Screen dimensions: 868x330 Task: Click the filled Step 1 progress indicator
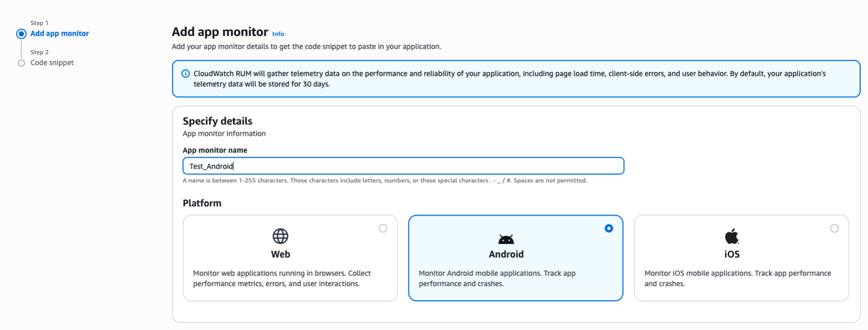point(21,33)
